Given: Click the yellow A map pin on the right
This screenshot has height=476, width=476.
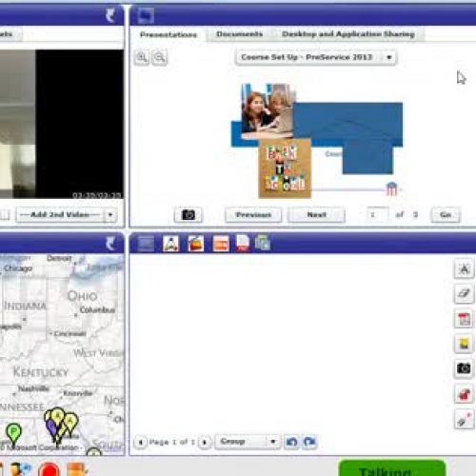Looking at the screenshot, I should point(70,424).
